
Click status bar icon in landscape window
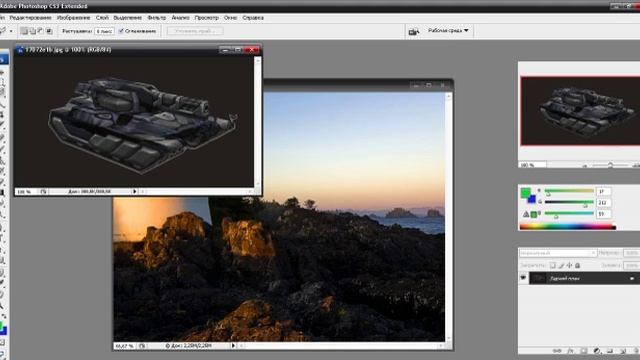(142, 346)
